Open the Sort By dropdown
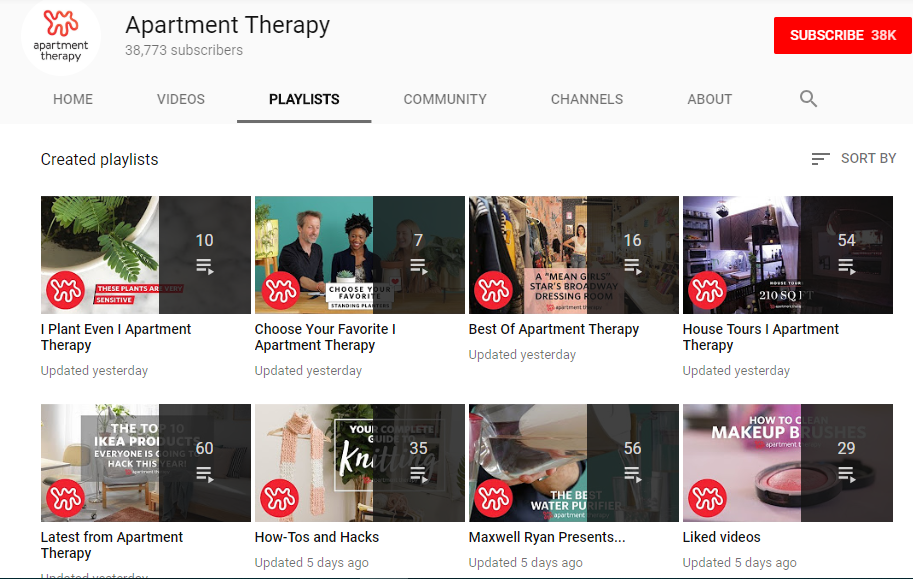Screen dimensions: 913x579 click(853, 158)
